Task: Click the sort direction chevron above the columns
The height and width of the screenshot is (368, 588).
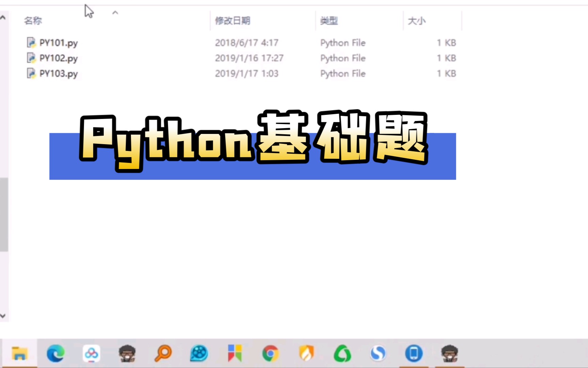Action: point(115,13)
